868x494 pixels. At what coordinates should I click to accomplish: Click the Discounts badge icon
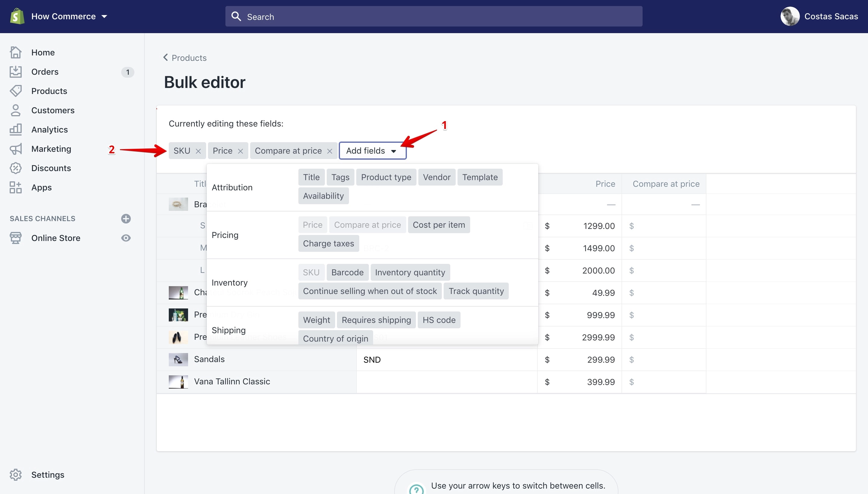click(x=16, y=168)
